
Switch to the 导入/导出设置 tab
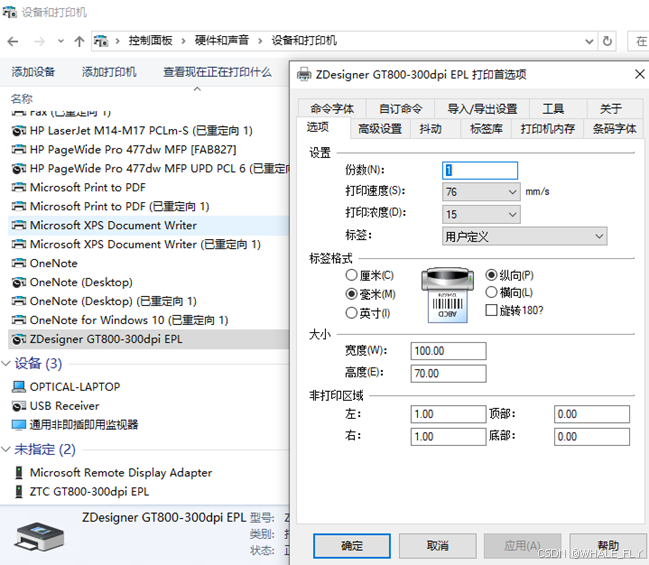tap(482, 109)
